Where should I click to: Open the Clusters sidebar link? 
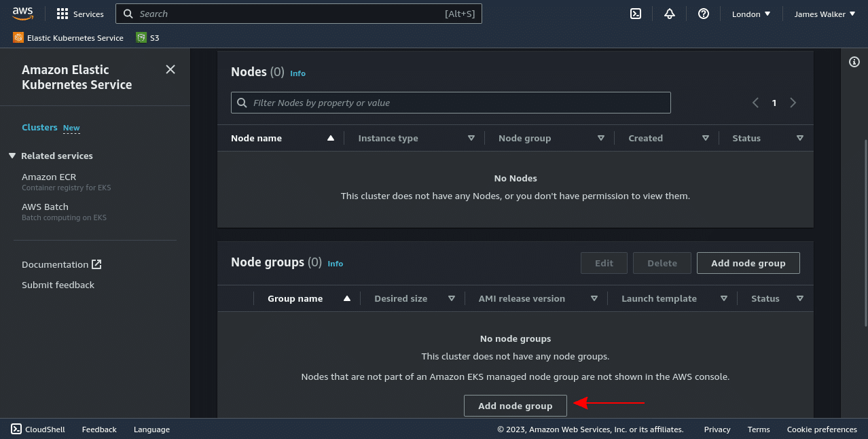pos(39,127)
